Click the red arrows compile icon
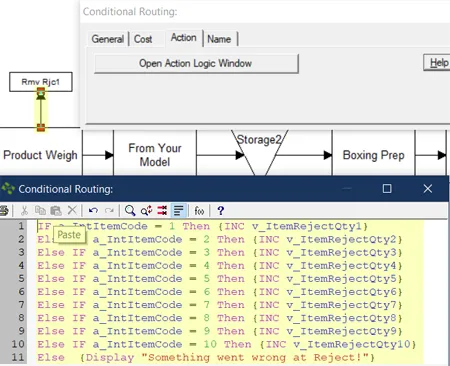The width and height of the screenshot is (450, 366). [162, 211]
